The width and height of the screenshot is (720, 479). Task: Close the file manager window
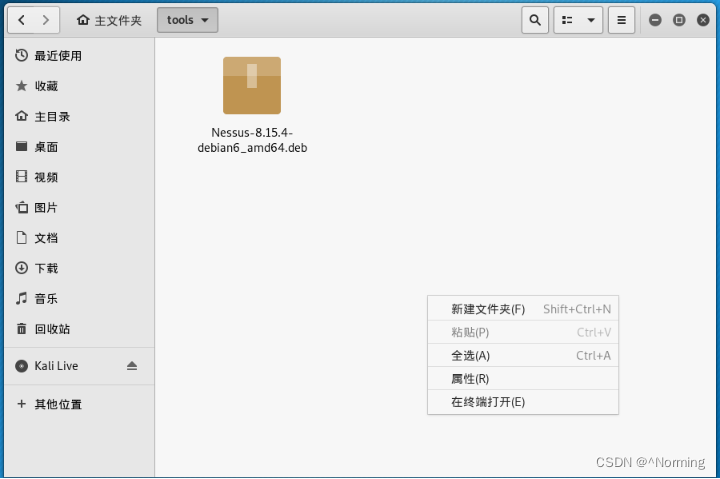coord(703,20)
